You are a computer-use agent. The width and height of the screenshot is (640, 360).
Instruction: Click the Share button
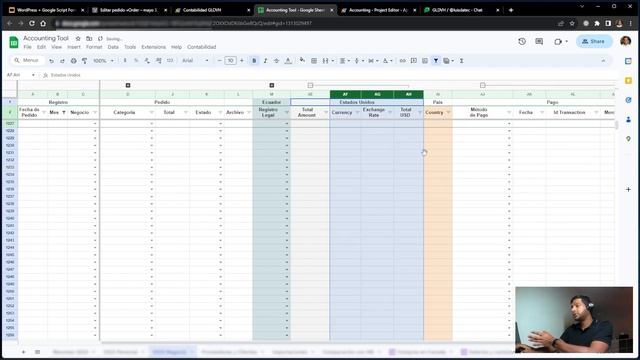594,42
